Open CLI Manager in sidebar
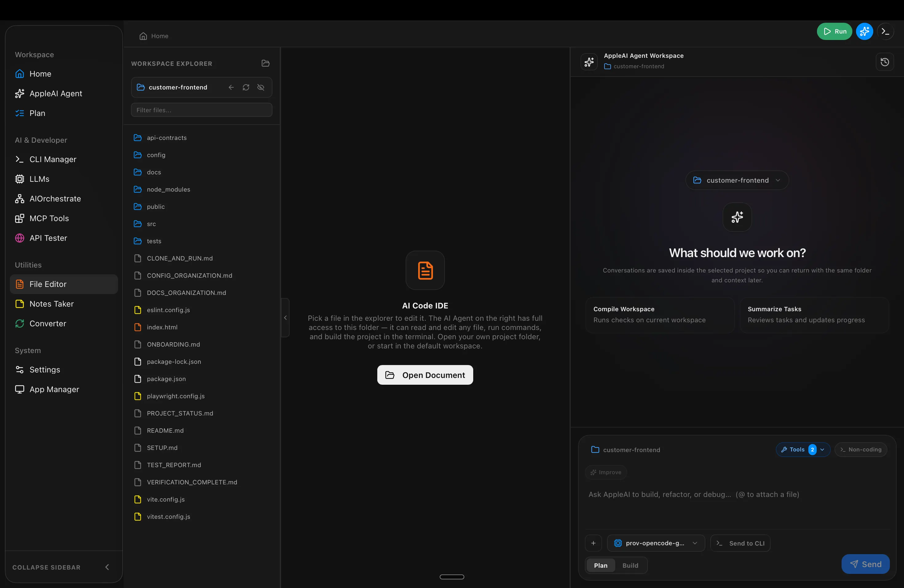Screen dimensions: 904x588 [63, 159]
